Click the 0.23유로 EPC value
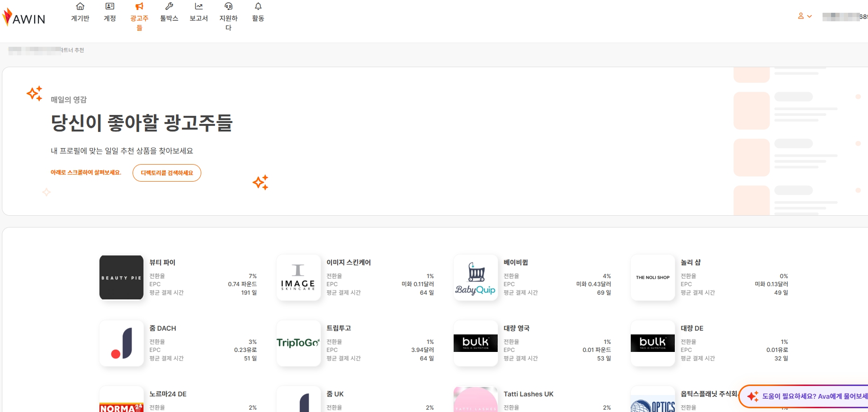The width and height of the screenshot is (868, 412). click(245, 350)
